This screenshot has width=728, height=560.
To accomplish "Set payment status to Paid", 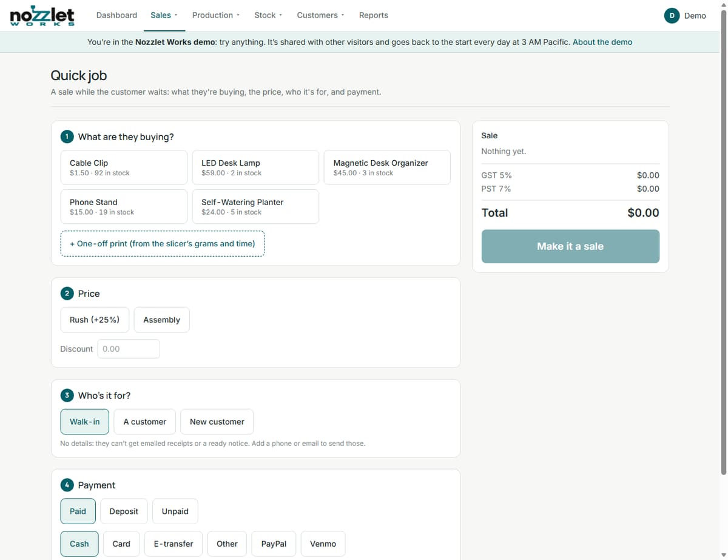I will 78,511.
